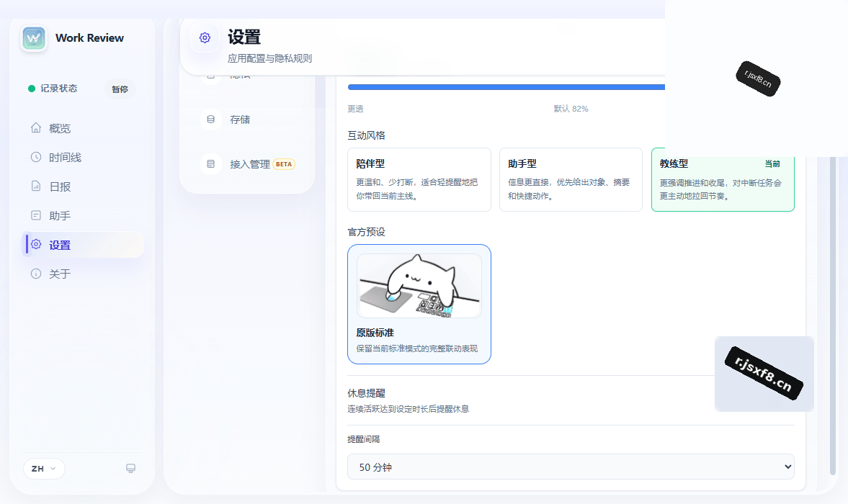Select the 陪伴型 interaction style

pos(419,179)
